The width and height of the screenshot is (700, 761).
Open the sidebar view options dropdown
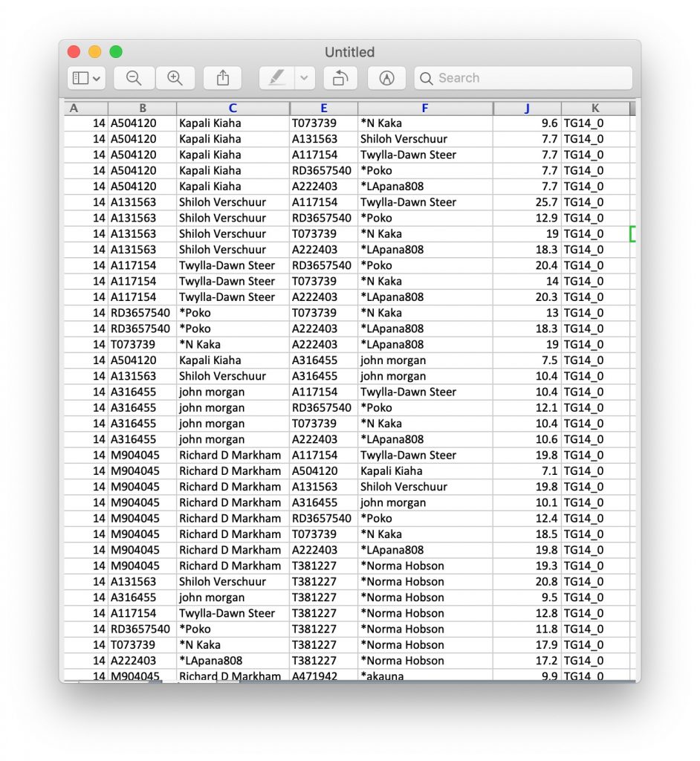tap(88, 78)
